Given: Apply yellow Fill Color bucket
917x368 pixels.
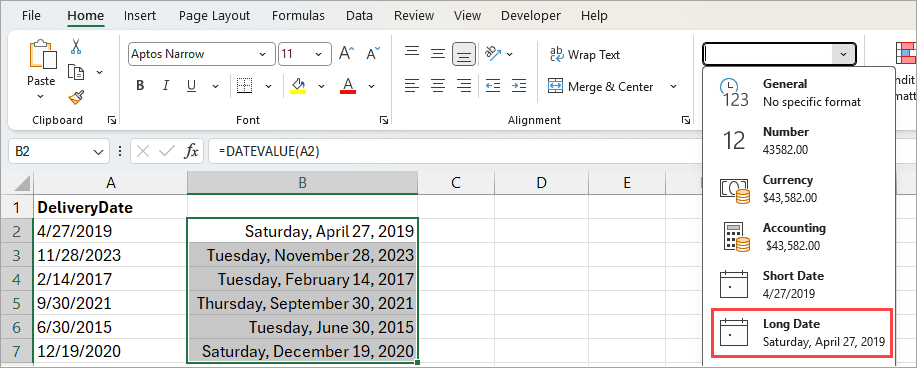Looking at the screenshot, I should click(x=298, y=86).
